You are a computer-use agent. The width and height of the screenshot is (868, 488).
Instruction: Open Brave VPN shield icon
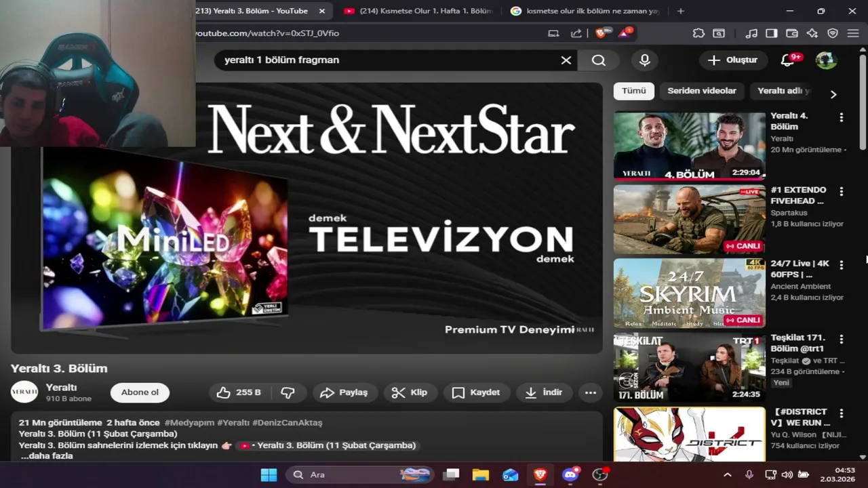point(833,33)
